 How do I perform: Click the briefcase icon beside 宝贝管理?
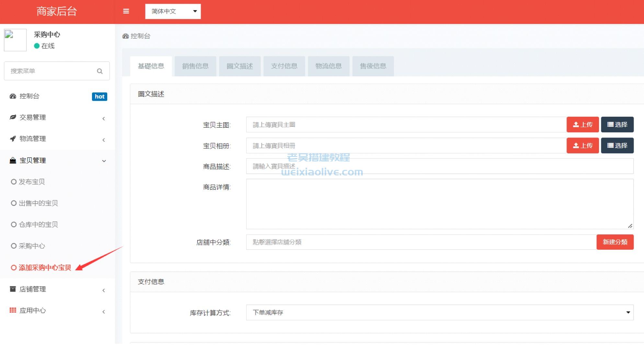[x=12, y=160]
